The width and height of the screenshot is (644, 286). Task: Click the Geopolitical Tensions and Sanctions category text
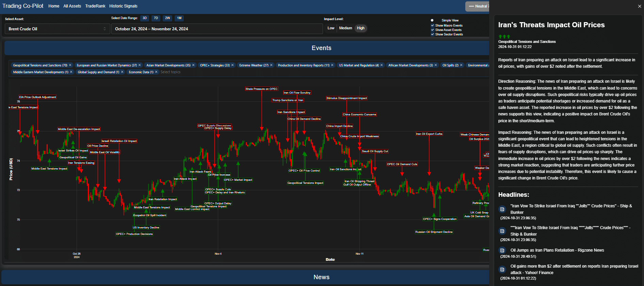527,42
